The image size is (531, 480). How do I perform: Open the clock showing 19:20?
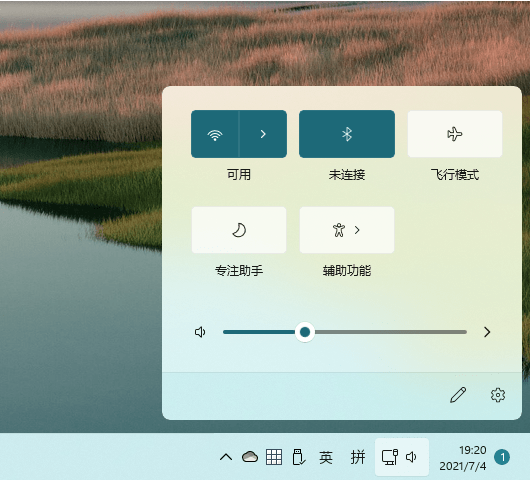pos(473,450)
